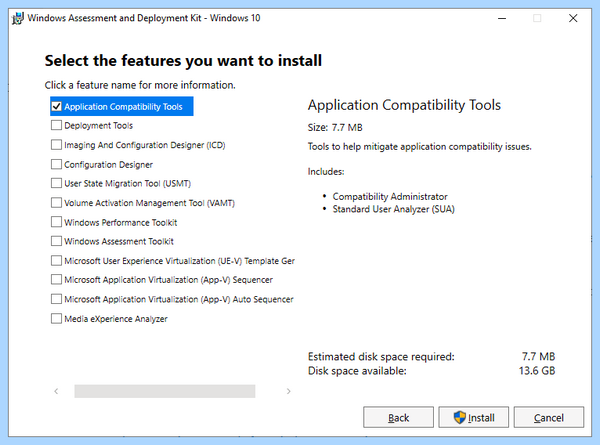The width and height of the screenshot is (600, 445).
Task: Select the Imaging And Configuration Designer label
Action: tap(145, 145)
